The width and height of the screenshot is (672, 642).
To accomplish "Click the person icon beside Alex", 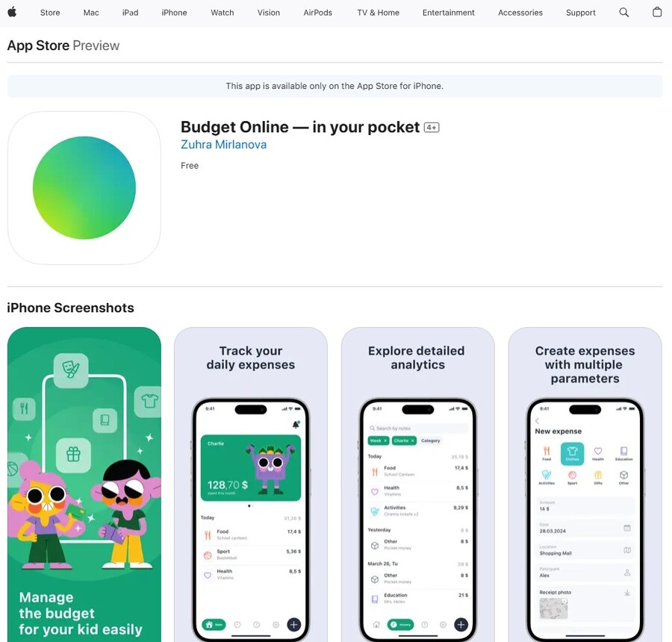I will pos(627,572).
